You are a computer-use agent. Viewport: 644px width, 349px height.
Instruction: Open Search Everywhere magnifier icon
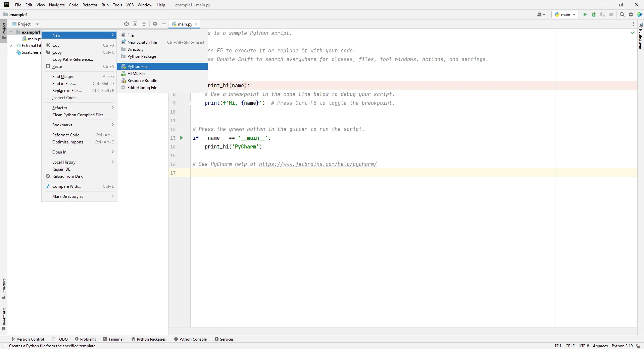tap(622, 14)
